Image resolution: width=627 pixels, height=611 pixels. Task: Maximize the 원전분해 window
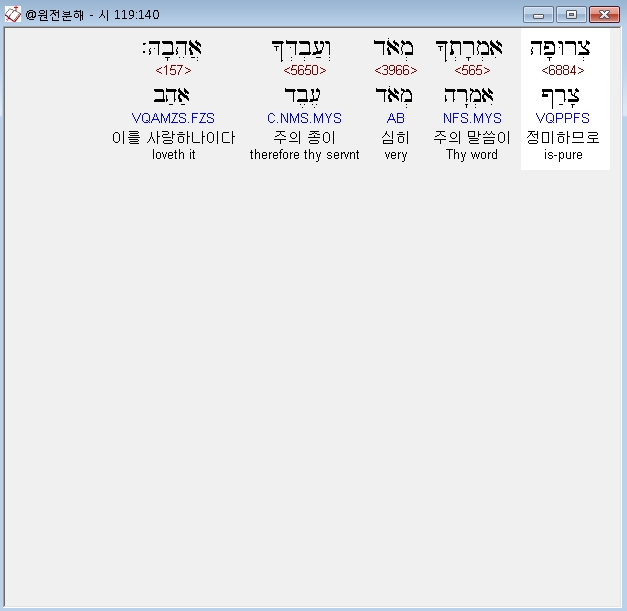tap(571, 15)
